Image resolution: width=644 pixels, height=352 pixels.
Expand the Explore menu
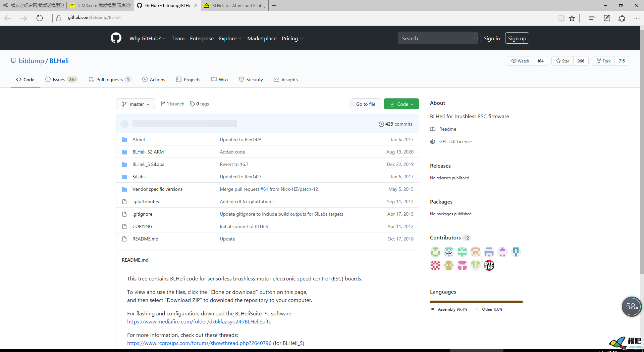click(230, 38)
